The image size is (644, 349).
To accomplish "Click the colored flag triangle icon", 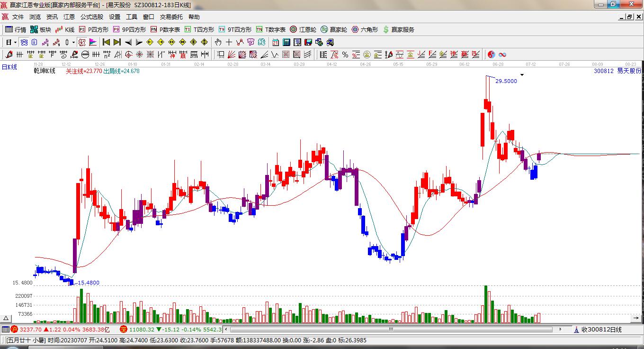I will tap(93, 42).
